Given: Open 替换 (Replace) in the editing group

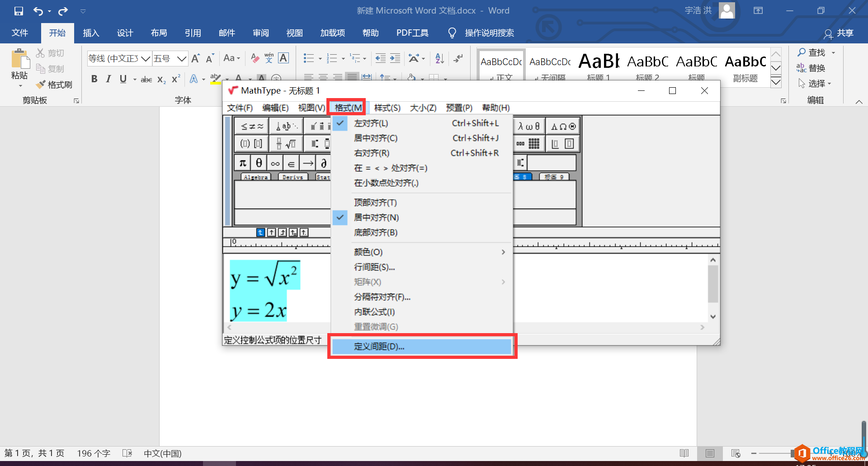Looking at the screenshot, I should point(814,68).
